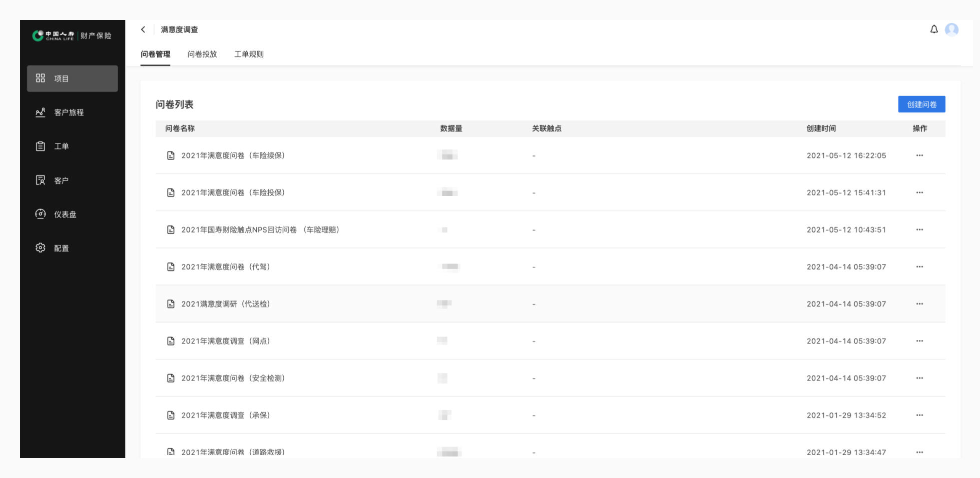Open the notification bell
This screenshot has width=980, height=478.
pyautogui.click(x=934, y=29)
